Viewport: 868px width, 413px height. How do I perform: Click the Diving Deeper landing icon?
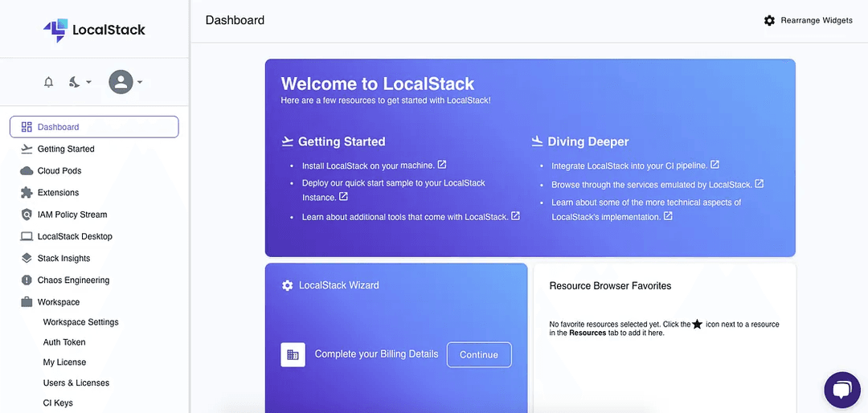537,141
